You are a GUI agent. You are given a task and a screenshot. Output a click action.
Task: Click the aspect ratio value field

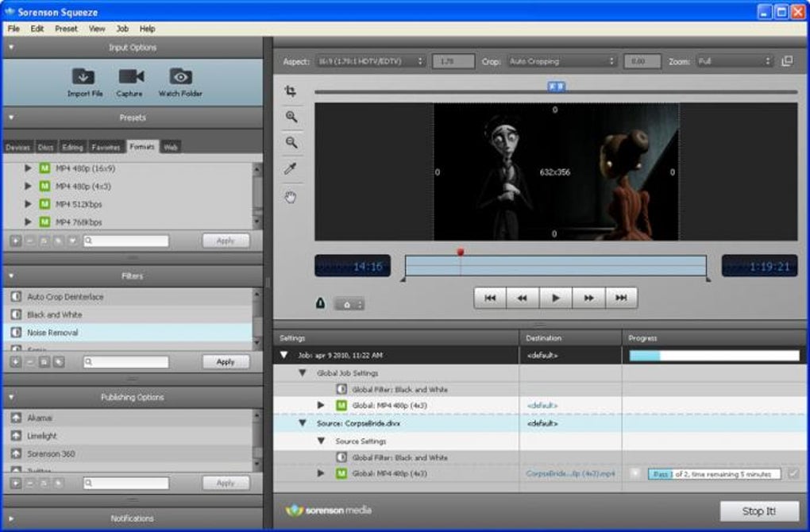453,61
